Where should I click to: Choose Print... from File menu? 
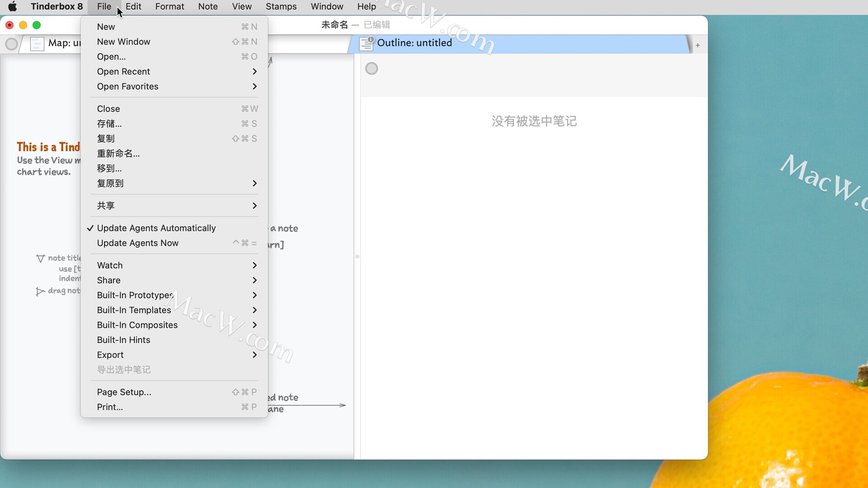click(x=174, y=407)
